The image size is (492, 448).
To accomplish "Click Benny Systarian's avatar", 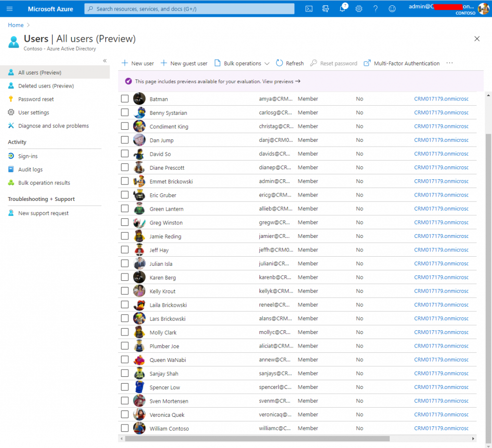I will point(139,112).
